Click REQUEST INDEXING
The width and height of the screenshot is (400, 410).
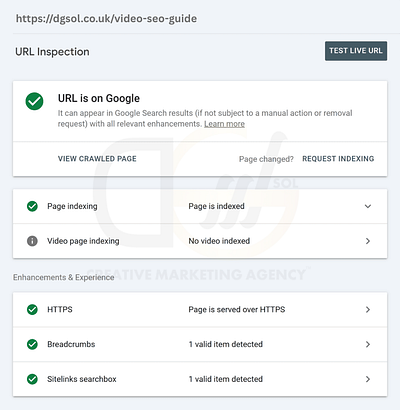tap(338, 159)
